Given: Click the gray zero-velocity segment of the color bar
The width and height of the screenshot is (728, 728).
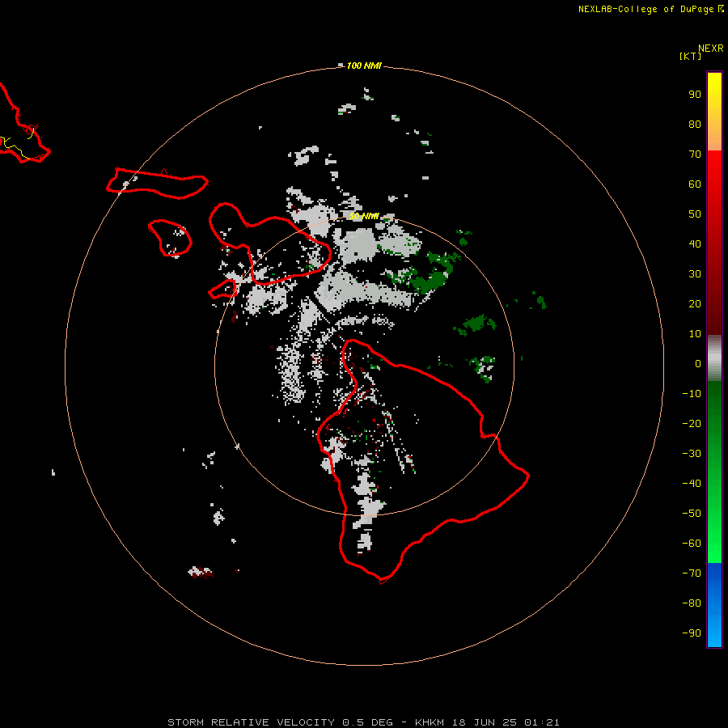Looking at the screenshot, I should 714,358.
